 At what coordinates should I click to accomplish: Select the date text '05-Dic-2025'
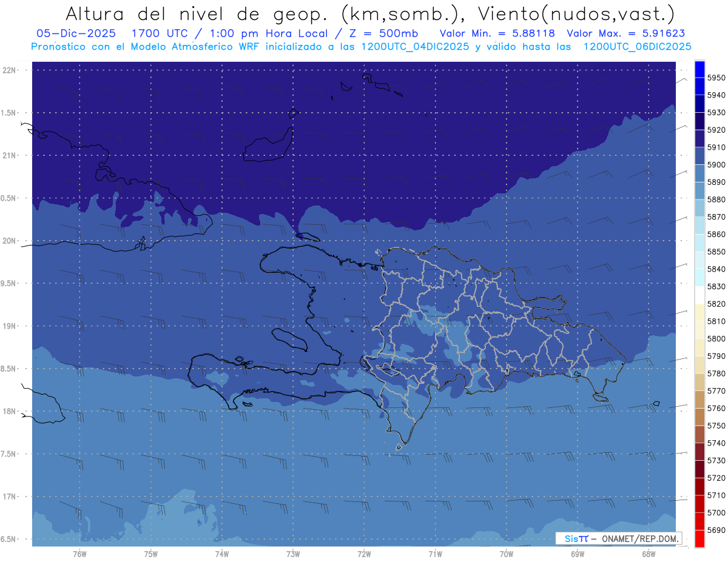75,33
